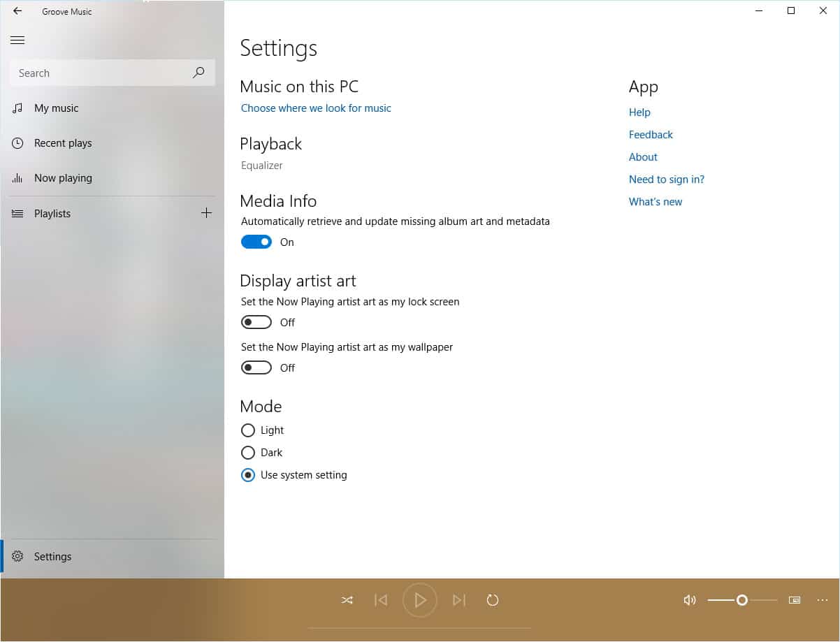Open Recent plays
Screen dimensions: 840x642
113,143
